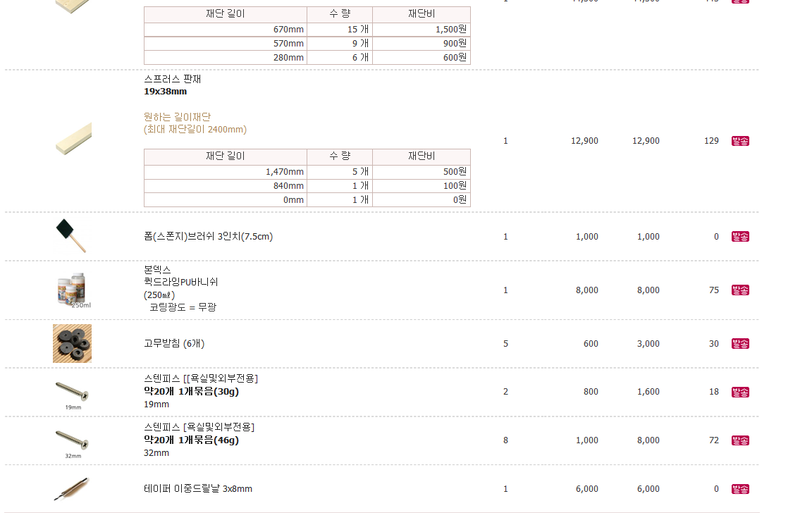This screenshot has width=812, height=513.
Task: Click the (최대 재단길이 2400mm) note under 19x38mm
Action: click(x=195, y=130)
